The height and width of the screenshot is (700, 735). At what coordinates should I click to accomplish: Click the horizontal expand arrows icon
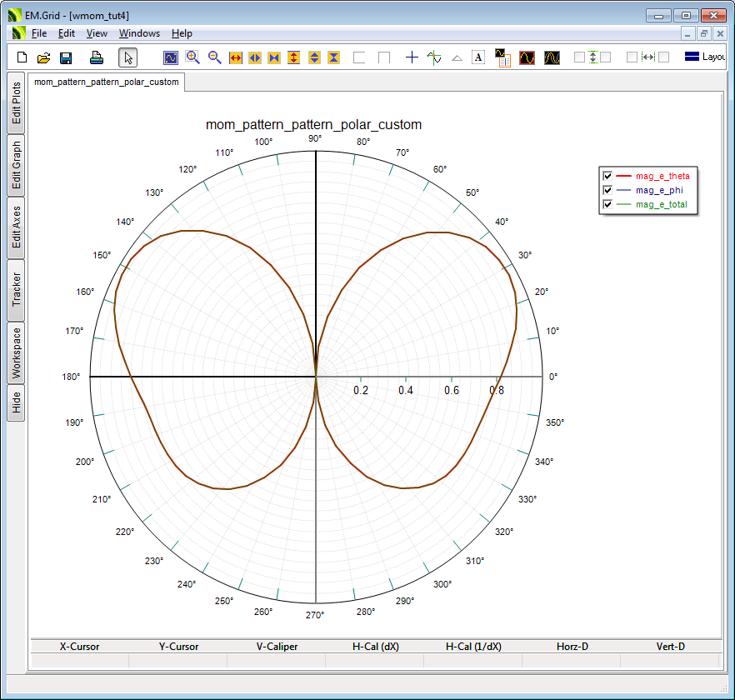236,57
